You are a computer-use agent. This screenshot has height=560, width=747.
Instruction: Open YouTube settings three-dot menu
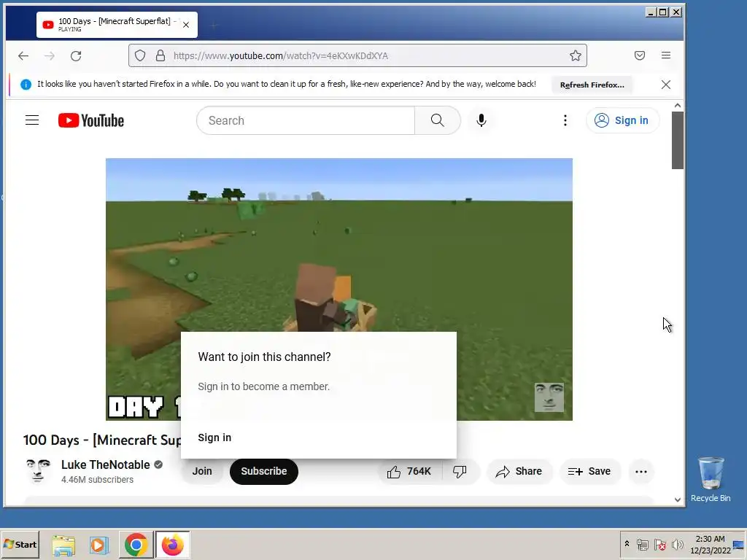point(565,120)
